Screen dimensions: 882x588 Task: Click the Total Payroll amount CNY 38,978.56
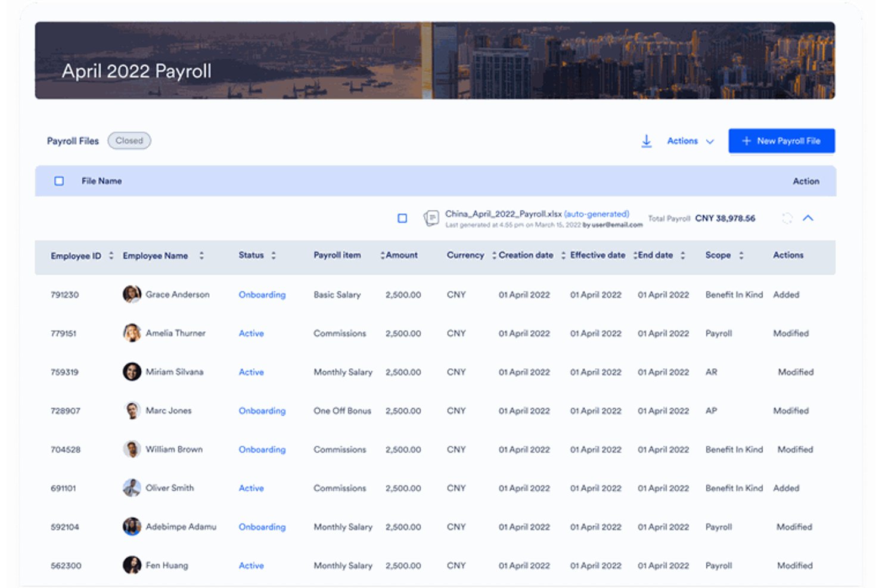coord(725,219)
